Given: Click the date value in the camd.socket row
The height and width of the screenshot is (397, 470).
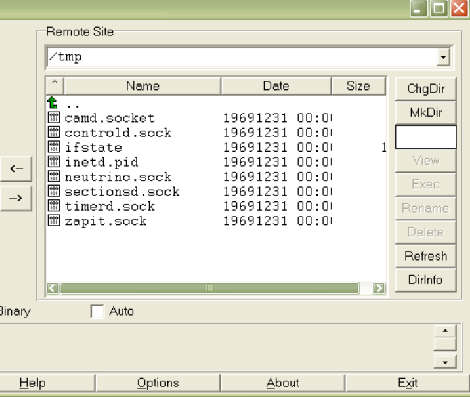Looking at the screenshot, I should pyautogui.click(x=277, y=118).
